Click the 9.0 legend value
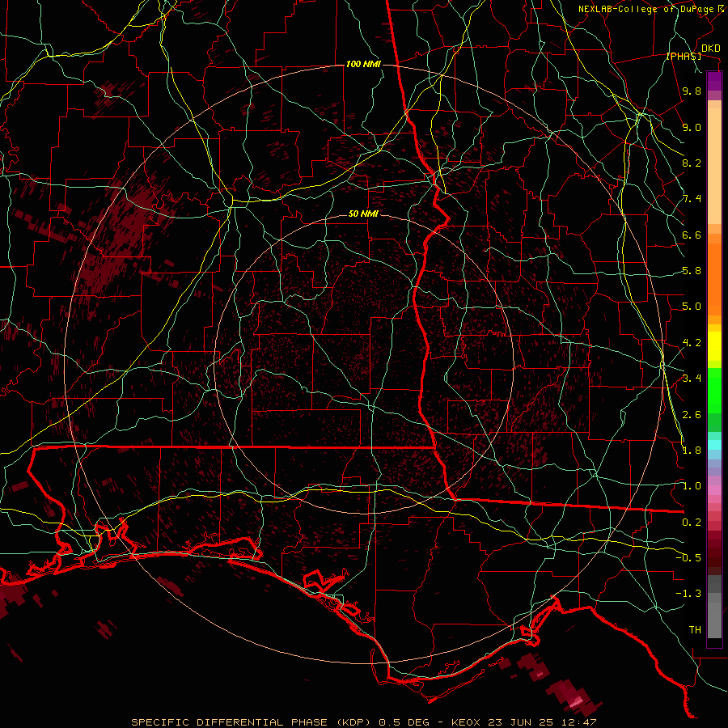Screen dimensions: 728x728 [692, 127]
